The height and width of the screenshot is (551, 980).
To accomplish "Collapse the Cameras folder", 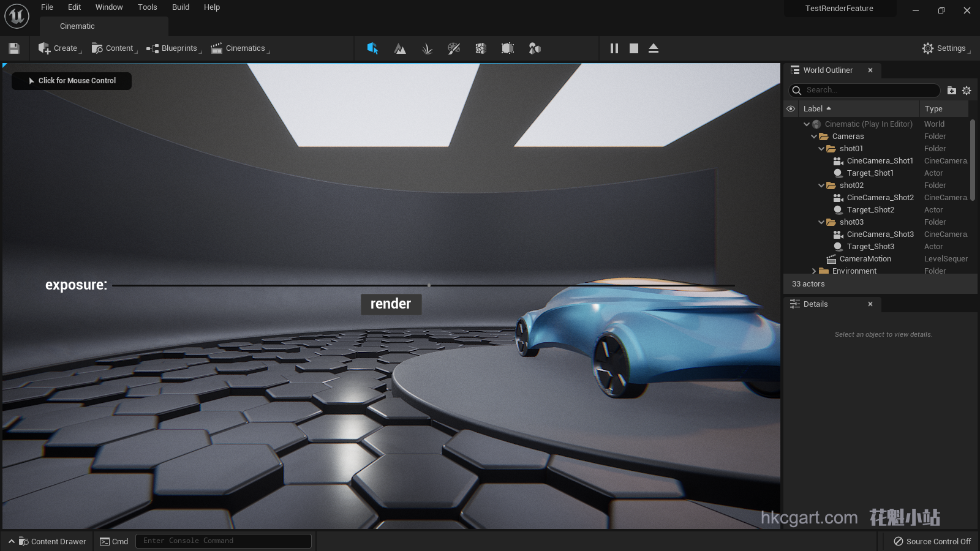I will click(x=814, y=137).
